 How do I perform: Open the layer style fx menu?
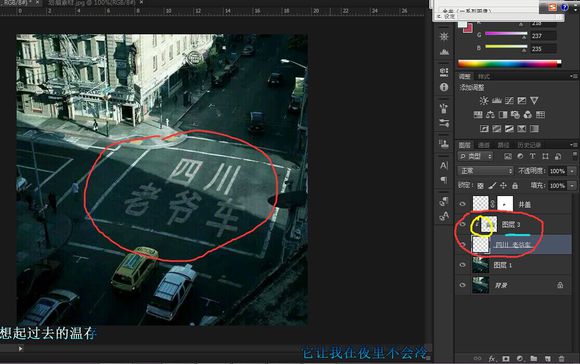point(492,358)
